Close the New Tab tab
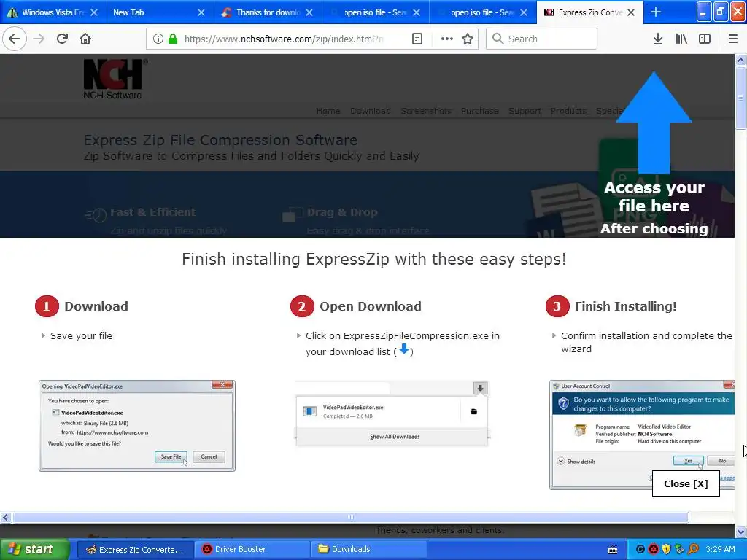 [201, 12]
